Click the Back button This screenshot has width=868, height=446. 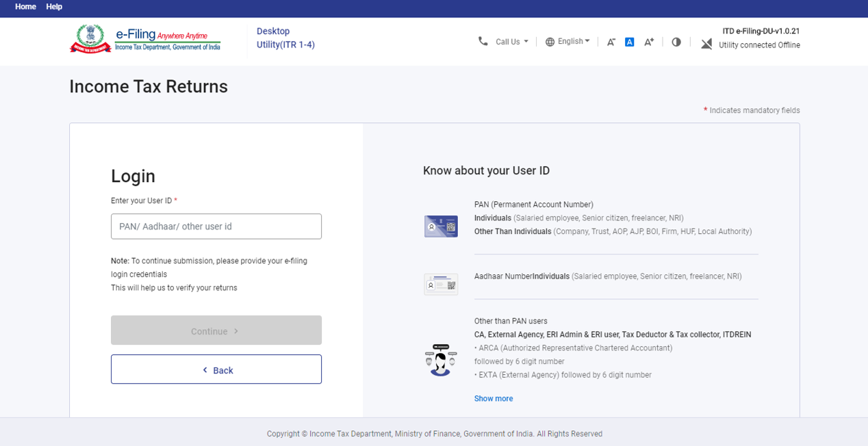tap(216, 369)
